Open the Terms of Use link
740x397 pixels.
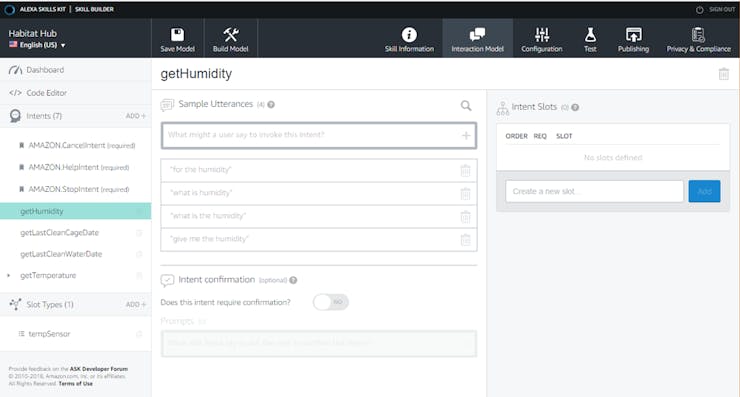coord(76,384)
